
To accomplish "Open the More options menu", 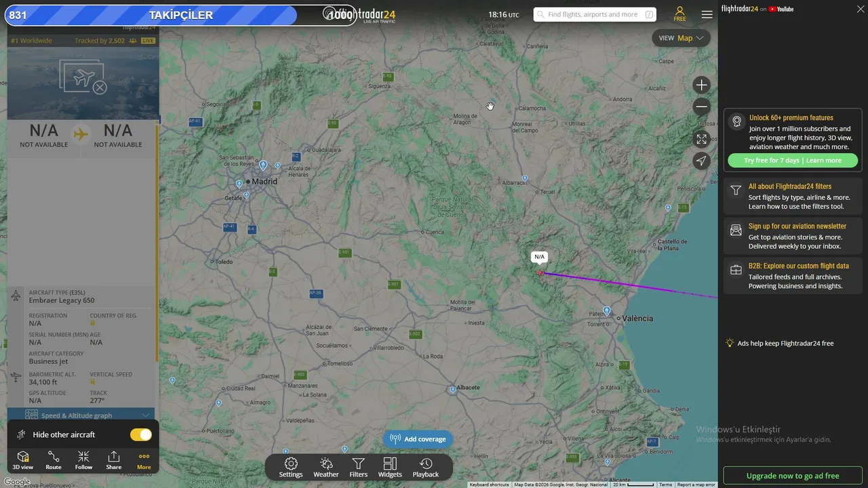I will [144, 460].
